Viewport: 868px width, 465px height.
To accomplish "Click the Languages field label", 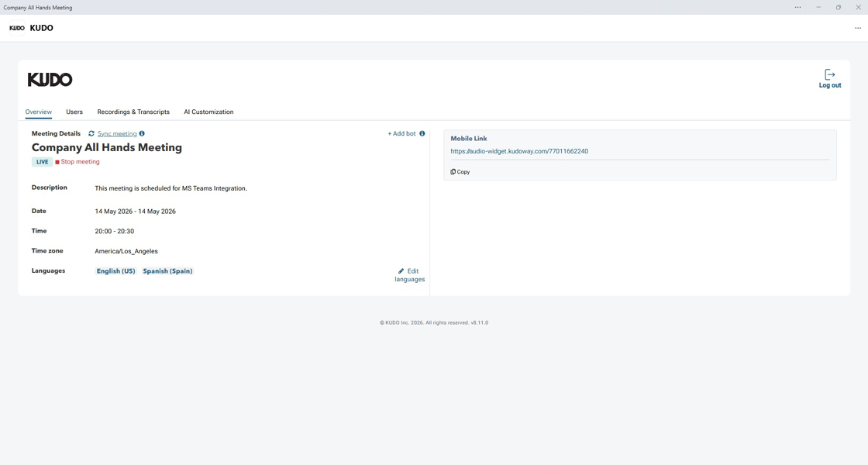I will tap(48, 270).
